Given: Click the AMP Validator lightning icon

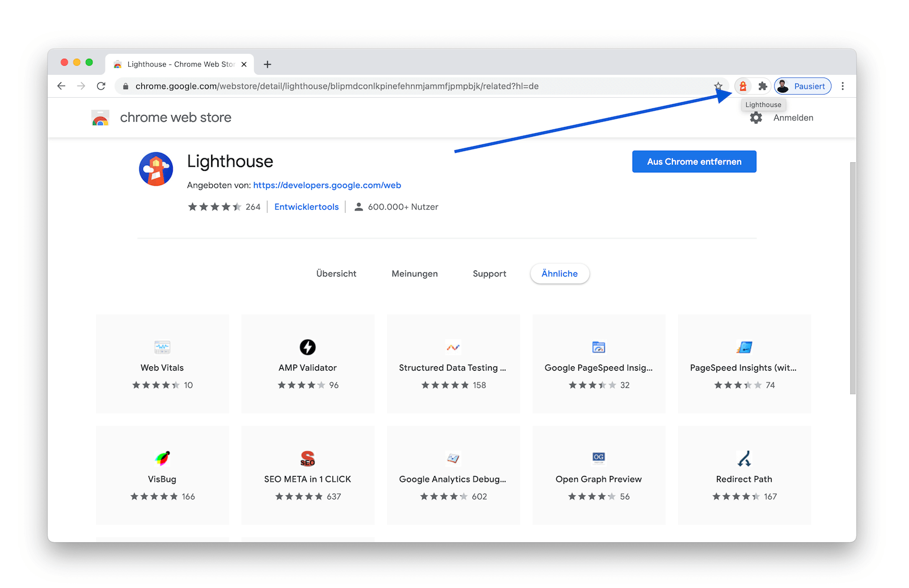Looking at the screenshot, I should point(308,347).
